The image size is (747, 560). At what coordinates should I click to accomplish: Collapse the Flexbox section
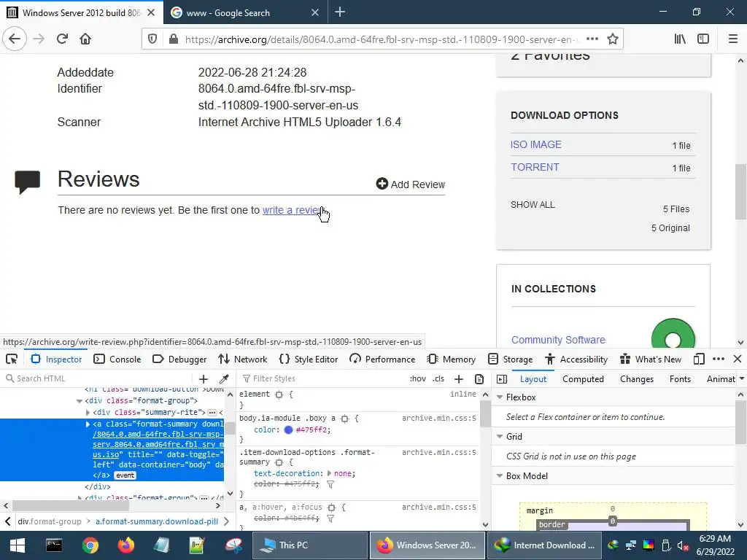click(500, 397)
